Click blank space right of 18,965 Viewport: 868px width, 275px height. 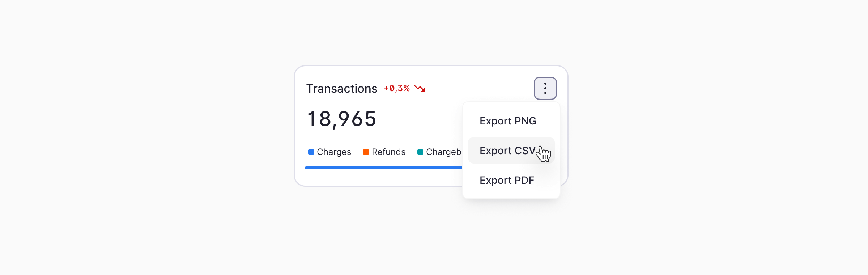click(x=420, y=119)
